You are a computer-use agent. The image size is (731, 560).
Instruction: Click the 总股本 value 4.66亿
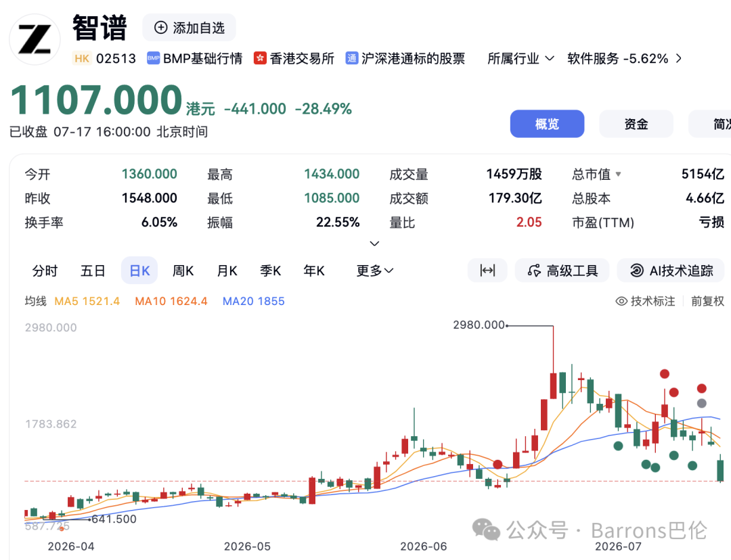click(705, 198)
